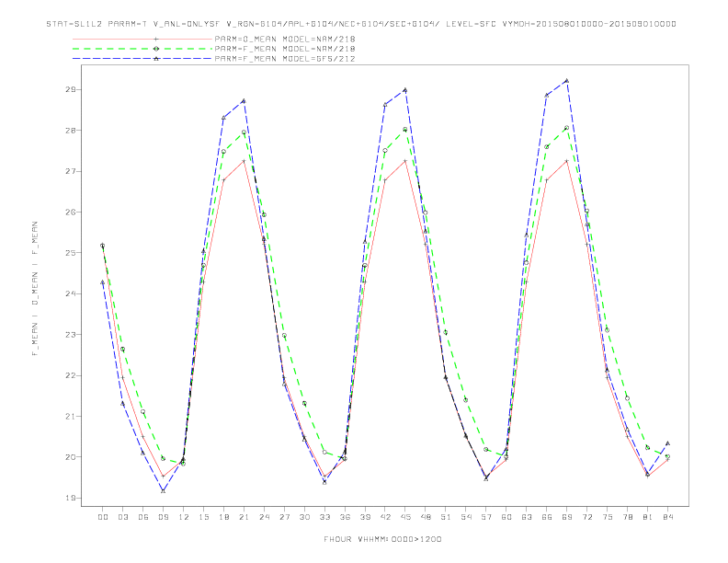Click green NAM forecast marker at hour 45
Image resolution: width=728 pixels, height=563 pixels.
point(405,130)
